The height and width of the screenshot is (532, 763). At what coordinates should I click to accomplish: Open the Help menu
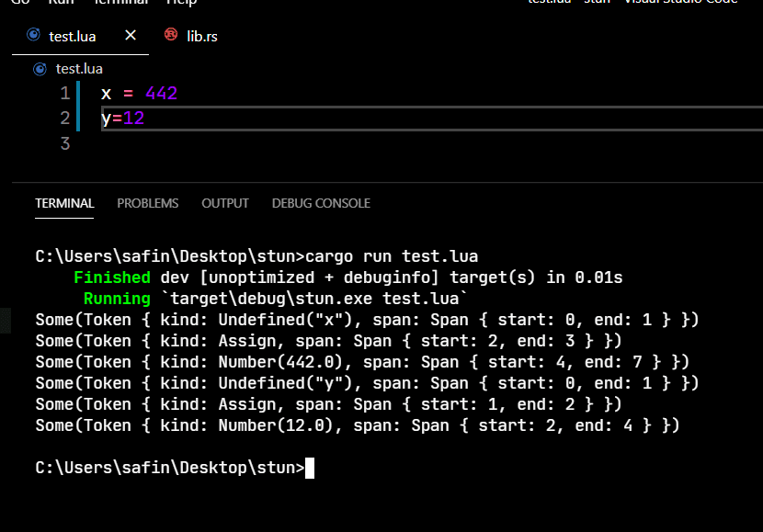[181, 2]
